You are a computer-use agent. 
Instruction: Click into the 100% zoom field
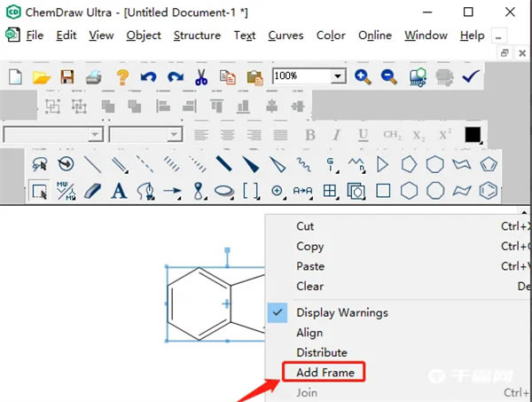click(301, 76)
